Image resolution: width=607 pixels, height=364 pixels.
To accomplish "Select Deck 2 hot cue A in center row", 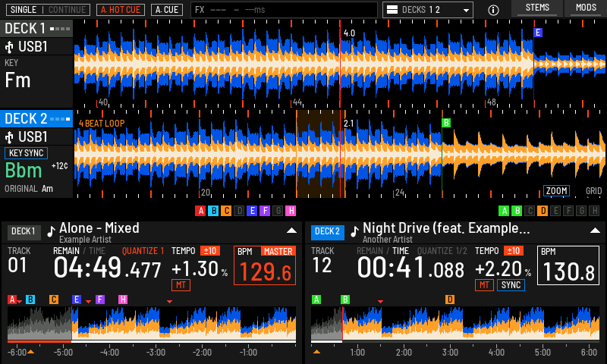I will click(504, 211).
